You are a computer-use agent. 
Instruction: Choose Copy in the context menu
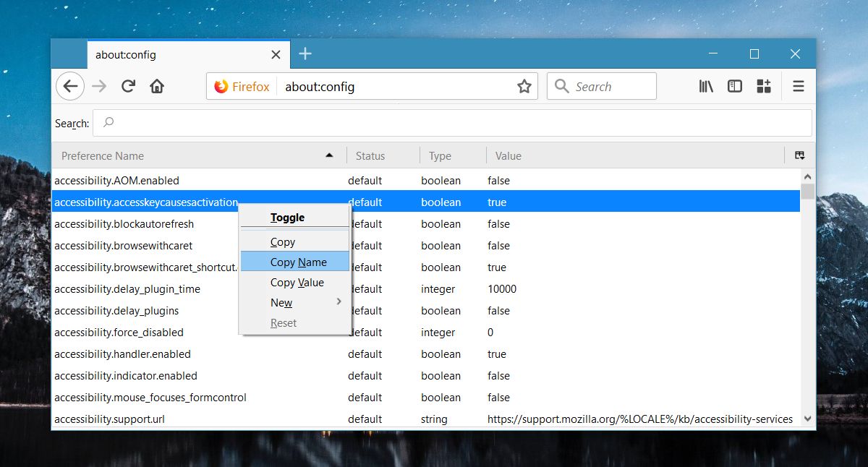pyautogui.click(x=295, y=242)
